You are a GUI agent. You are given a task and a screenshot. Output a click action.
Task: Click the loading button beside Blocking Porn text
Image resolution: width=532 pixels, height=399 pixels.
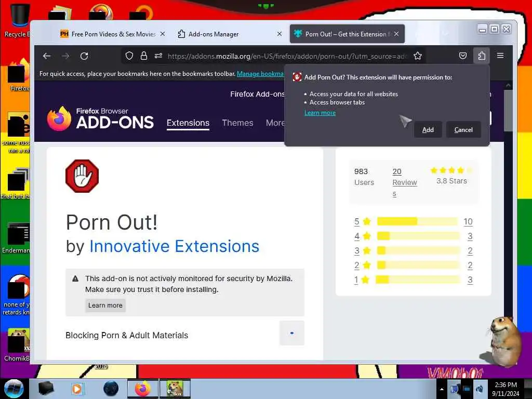[x=292, y=333]
